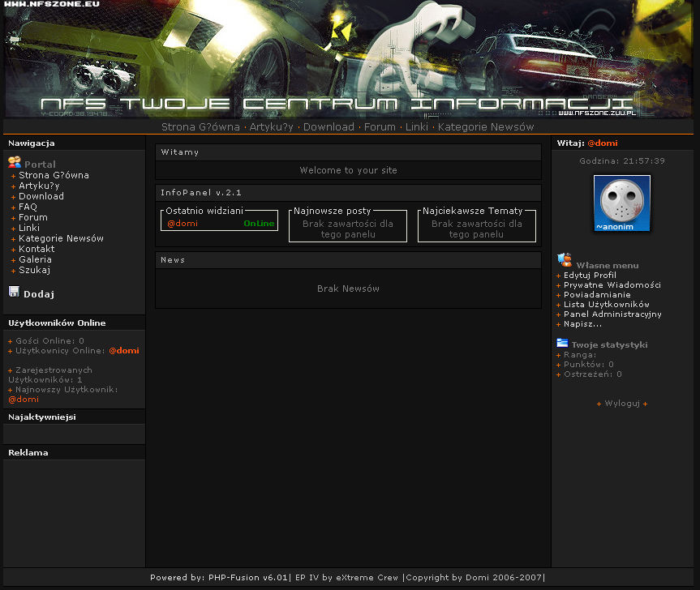Click the Własne menu icon
Screen dimensions: 700x590
coord(565,260)
